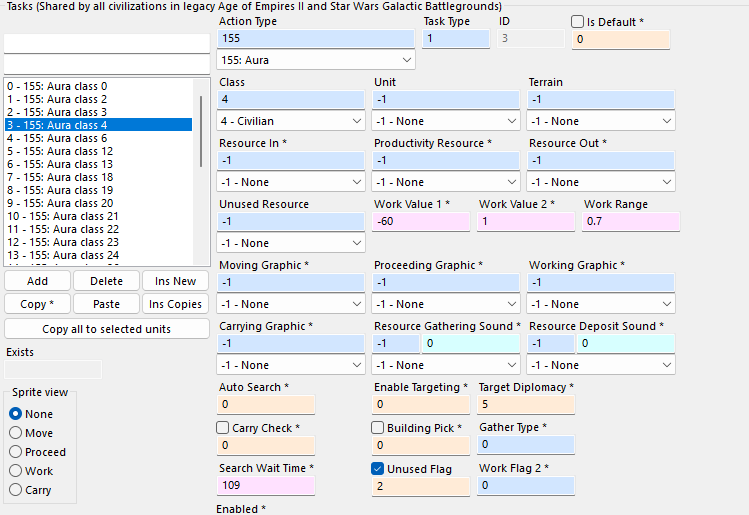Open the 4 - Civilian class dropdown

click(290, 121)
